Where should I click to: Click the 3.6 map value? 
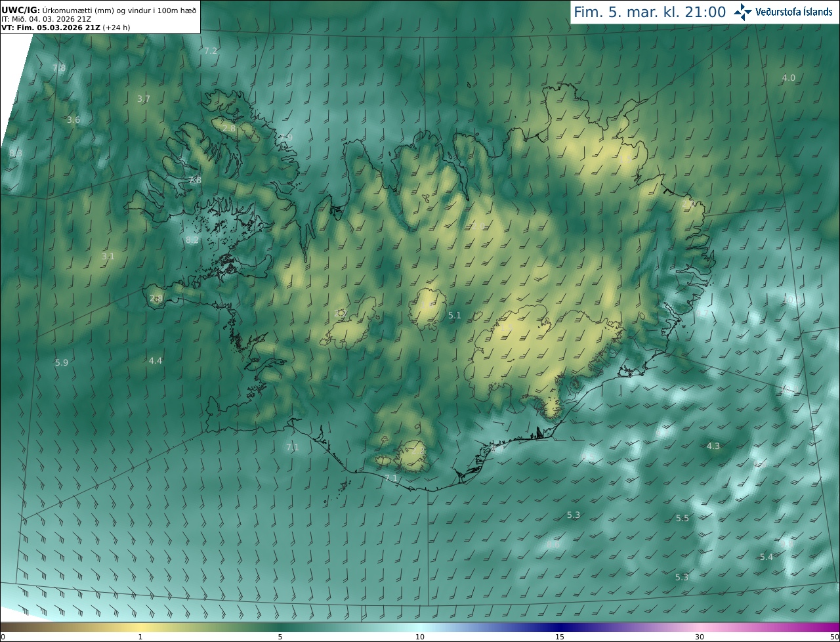[73, 120]
